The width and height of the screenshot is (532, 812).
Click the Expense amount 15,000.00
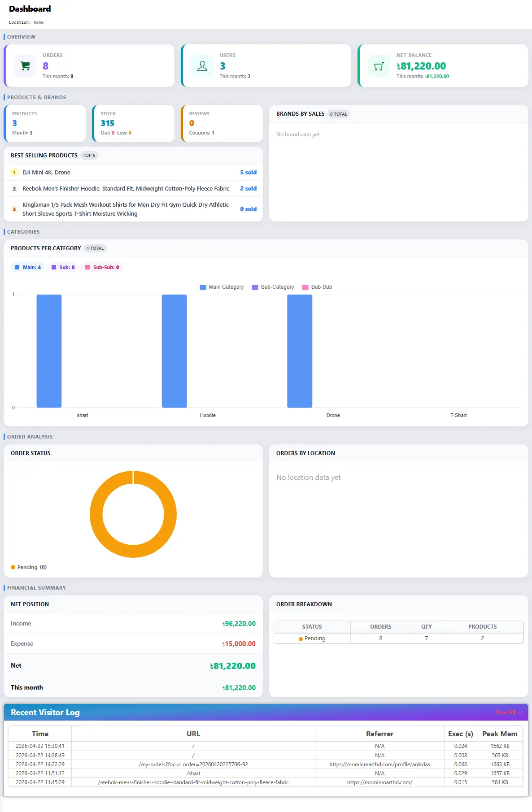click(239, 644)
